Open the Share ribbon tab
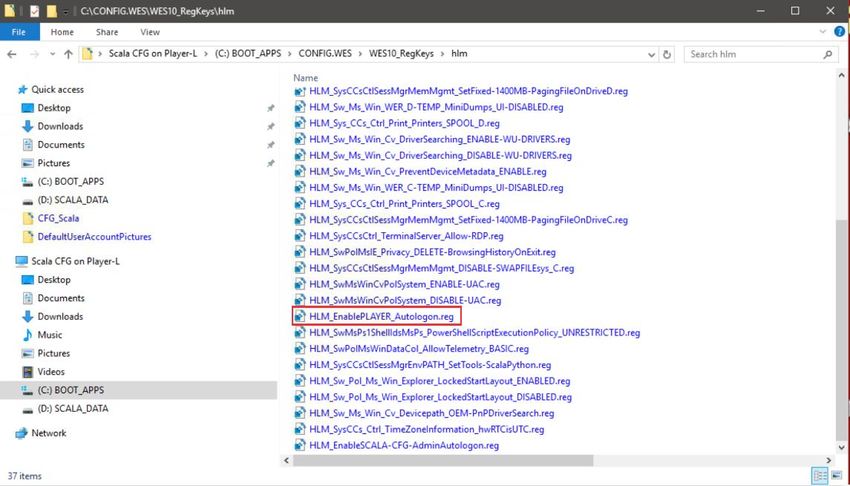This screenshot has width=850, height=486. point(107,32)
